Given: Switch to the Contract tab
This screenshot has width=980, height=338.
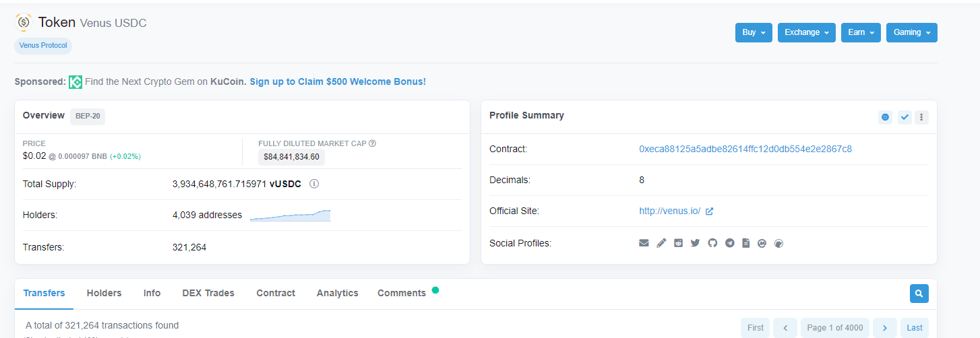Looking at the screenshot, I should [x=276, y=293].
